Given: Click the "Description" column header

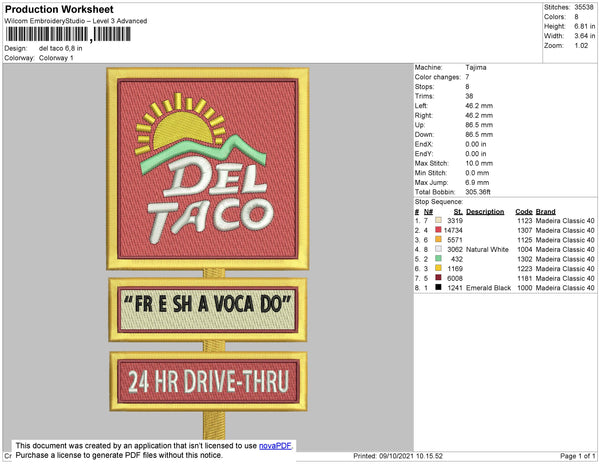Looking at the screenshot, I should (x=485, y=212).
